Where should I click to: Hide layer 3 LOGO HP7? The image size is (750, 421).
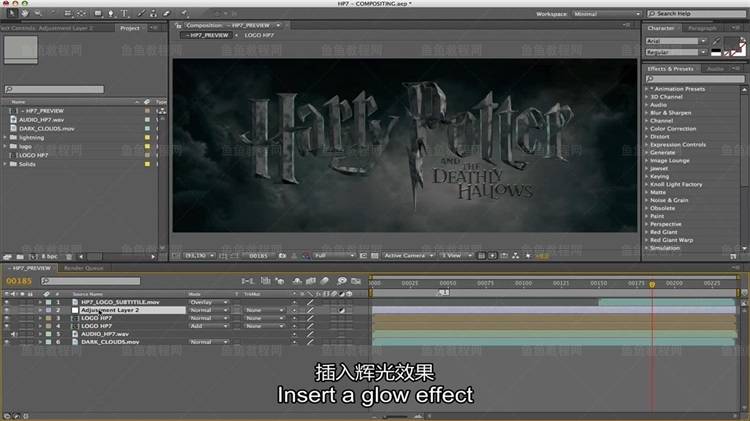tap(6, 318)
